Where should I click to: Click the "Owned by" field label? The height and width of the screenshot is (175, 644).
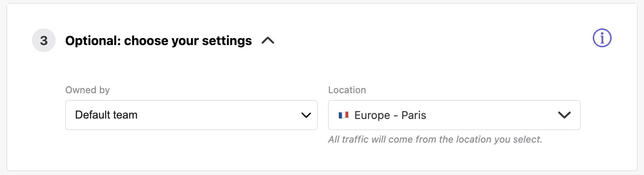click(x=88, y=90)
